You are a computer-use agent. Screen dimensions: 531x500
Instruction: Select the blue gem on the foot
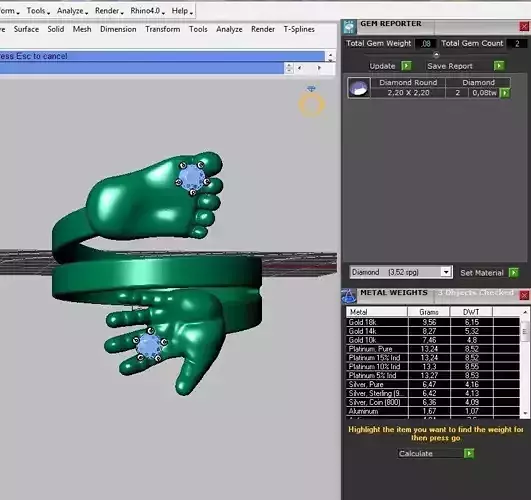click(x=192, y=177)
